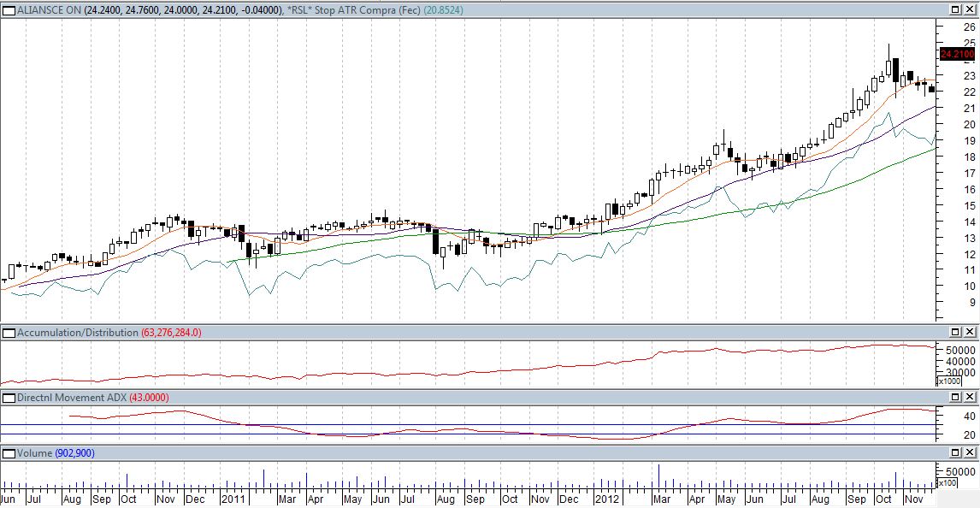The image size is (980, 508).
Task: Maximize the ALIANSCE ON price pane
Action: pyautogui.click(x=956, y=10)
